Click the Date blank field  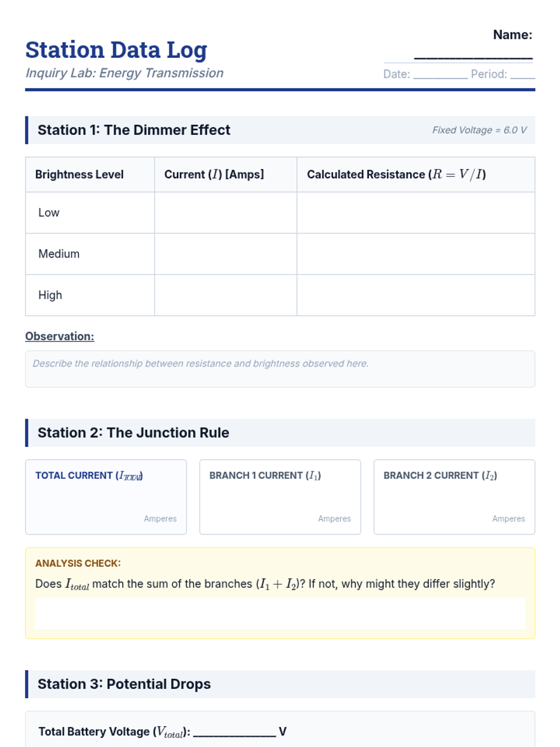click(440, 75)
